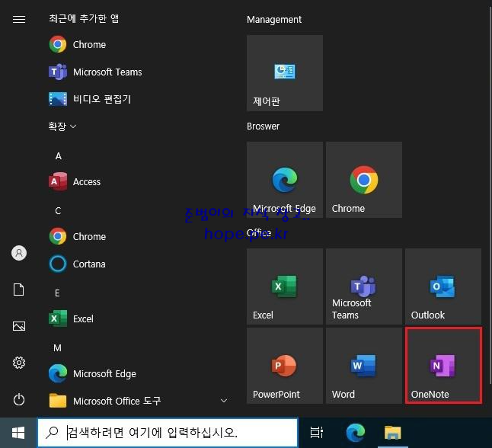Open the Microsoft Office 도구 folder entry
Screen dimensions: 492x448
click(x=138, y=401)
